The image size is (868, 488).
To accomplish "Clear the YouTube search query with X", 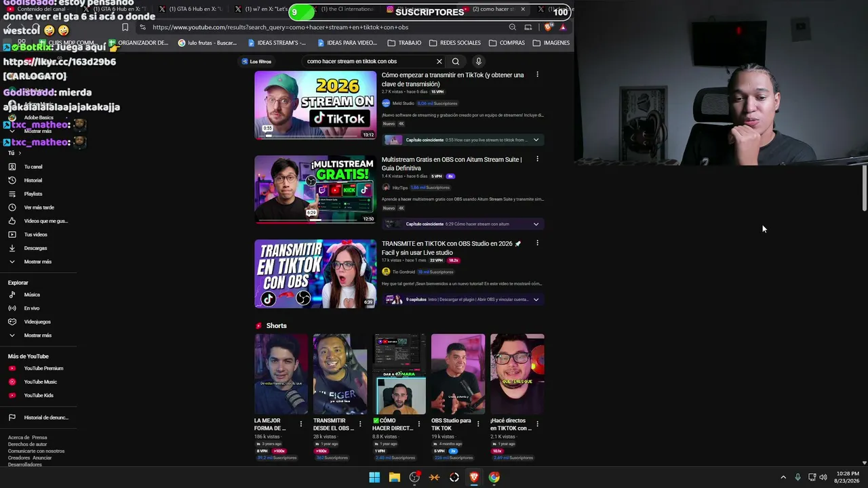I will pyautogui.click(x=439, y=62).
